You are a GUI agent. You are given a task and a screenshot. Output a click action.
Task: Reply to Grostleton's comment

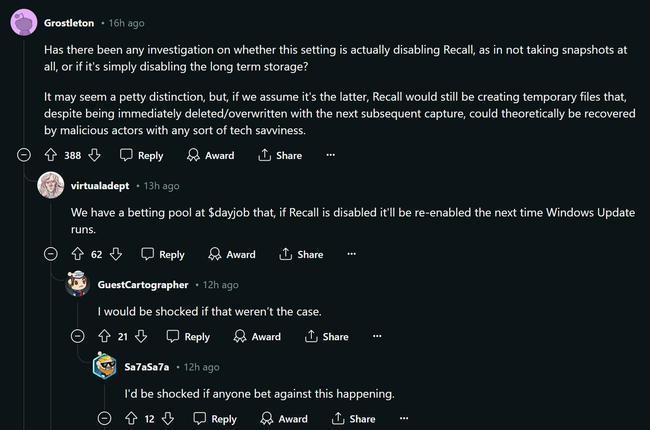[x=141, y=155]
